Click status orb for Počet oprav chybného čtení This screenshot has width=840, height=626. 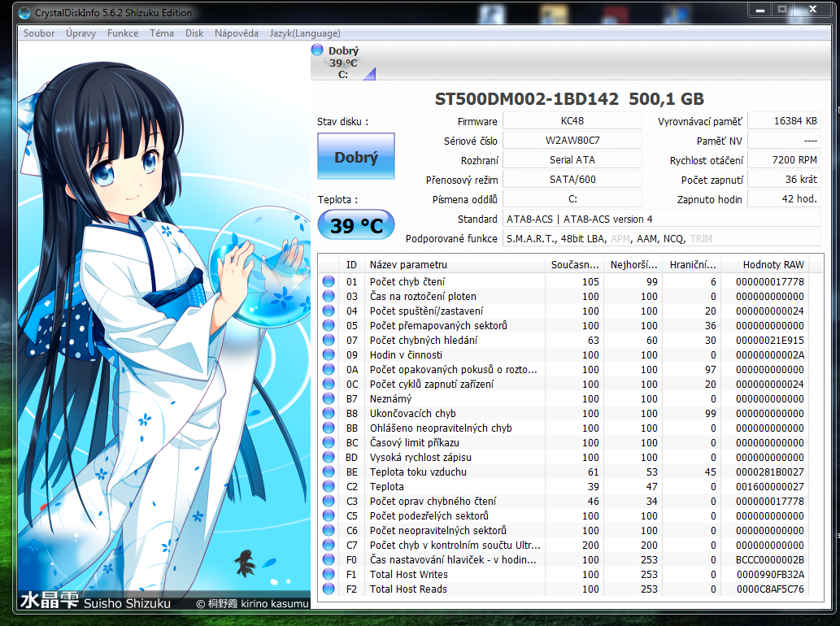pyautogui.click(x=329, y=501)
